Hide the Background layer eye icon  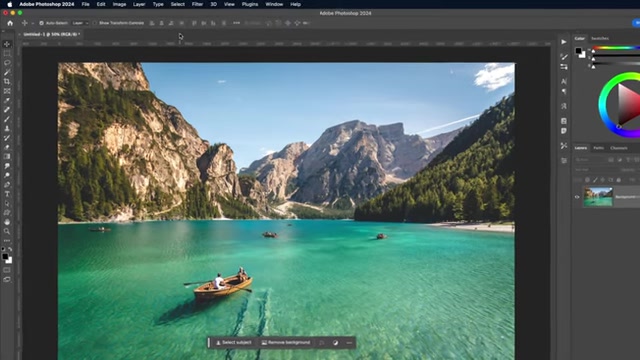coord(577,197)
